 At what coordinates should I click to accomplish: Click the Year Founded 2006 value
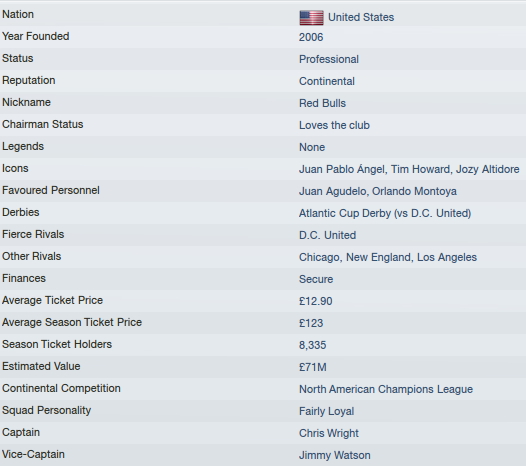pos(311,37)
